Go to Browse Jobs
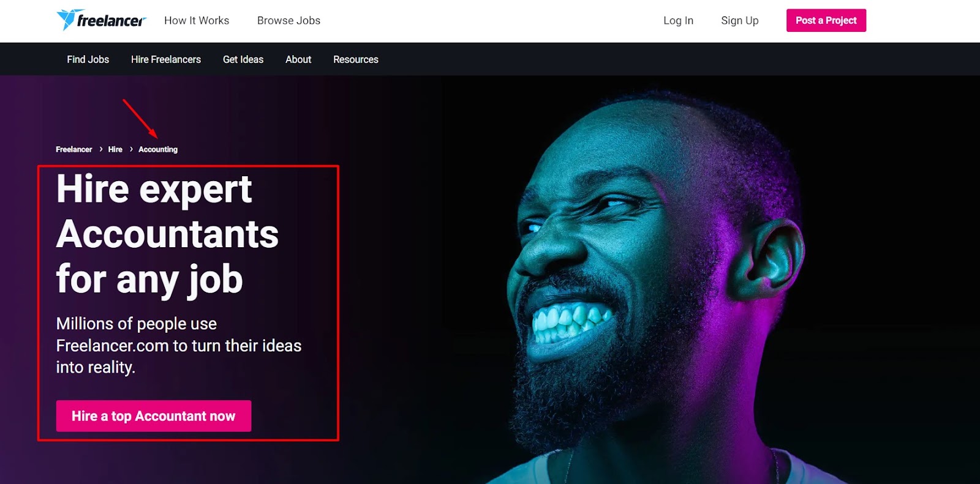This screenshot has height=484, width=980. pos(288,21)
